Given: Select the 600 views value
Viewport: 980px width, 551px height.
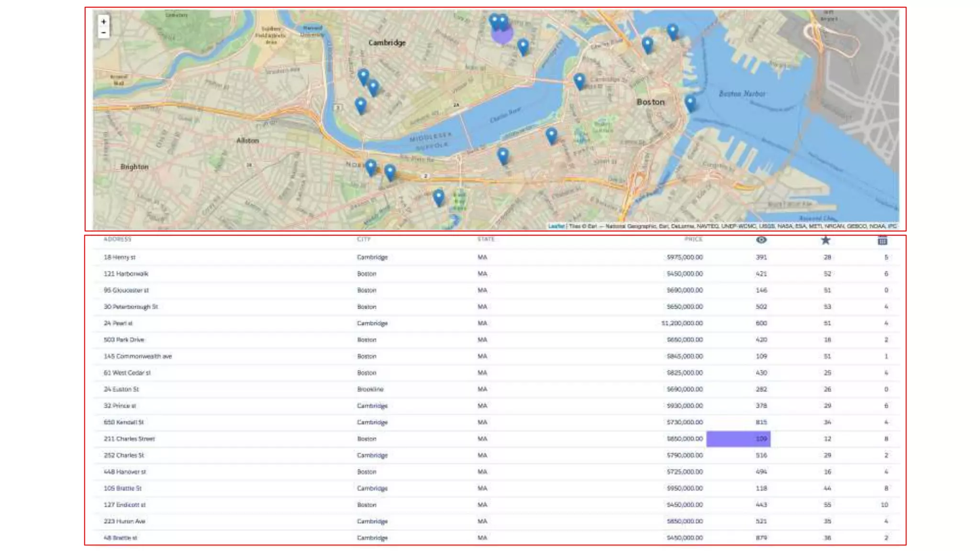Looking at the screenshot, I should point(761,323).
